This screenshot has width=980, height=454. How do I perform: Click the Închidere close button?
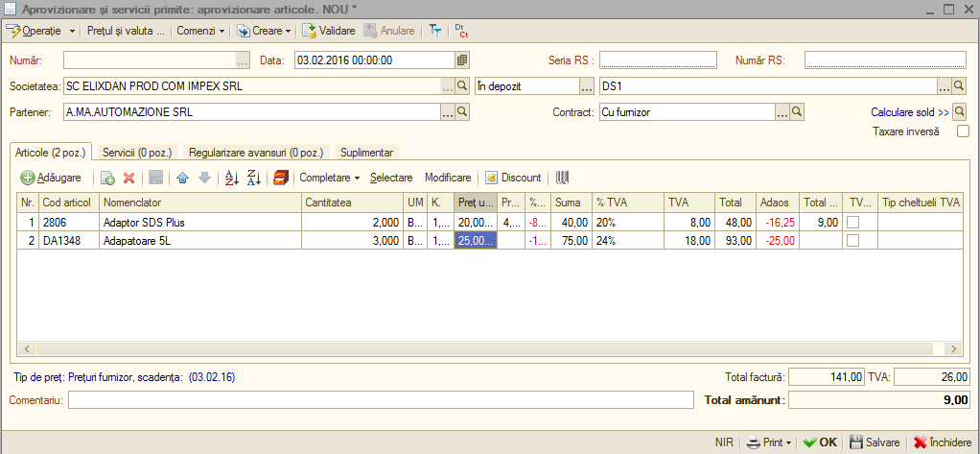(942, 442)
